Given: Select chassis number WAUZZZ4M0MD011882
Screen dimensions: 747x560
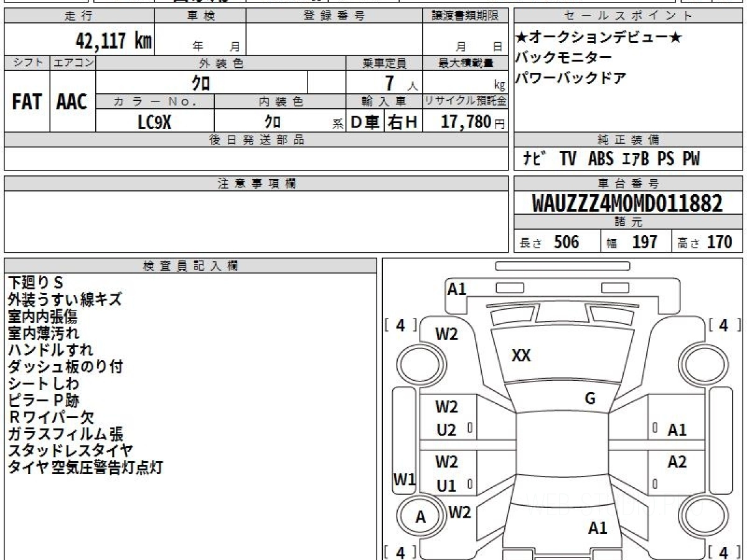Looking at the screenshot, I should [x=627, y=203].
